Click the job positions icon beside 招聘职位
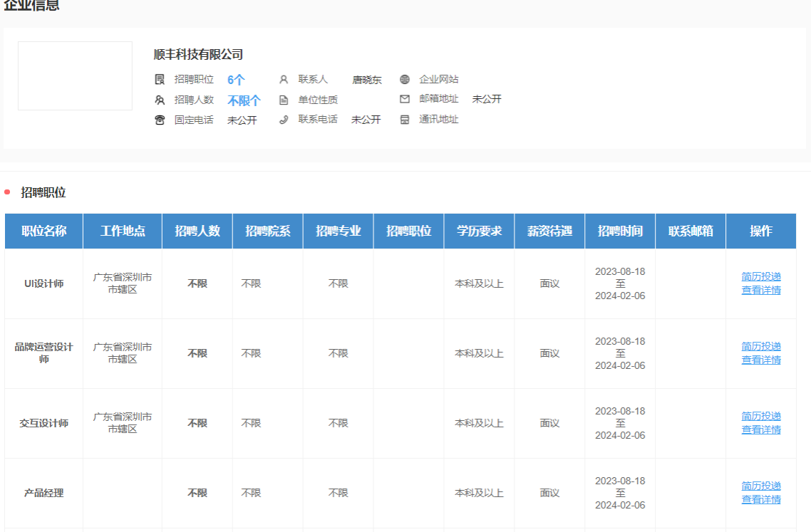This screenshot has width=811, height=532. click(160, 80)
